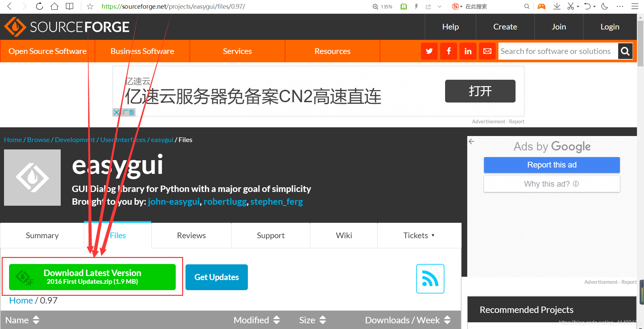Click the undo closed tab icon
Viewport: 644px width, 329px height.
pyautogui.click(x=587, y=6)
